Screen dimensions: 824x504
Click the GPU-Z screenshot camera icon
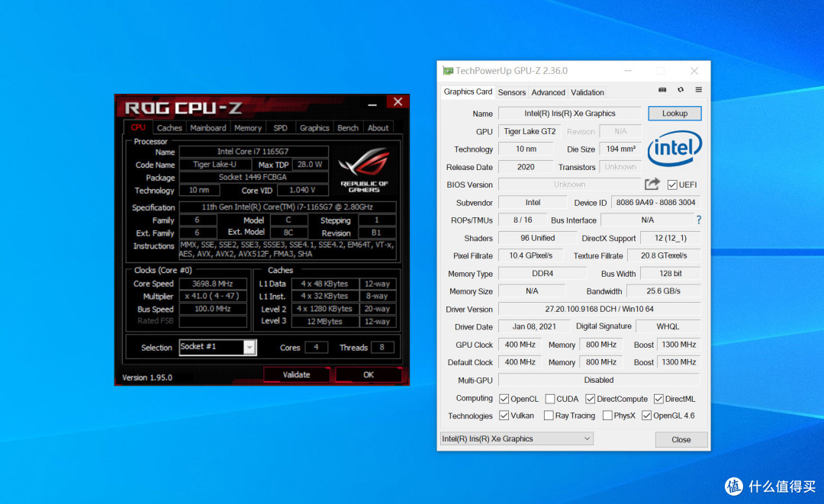click(662, 90)
